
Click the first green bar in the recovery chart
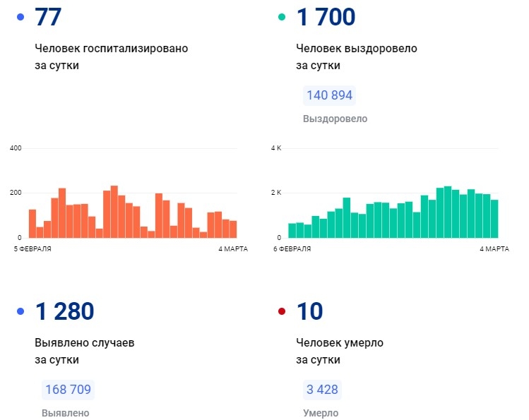pos(292,230)
